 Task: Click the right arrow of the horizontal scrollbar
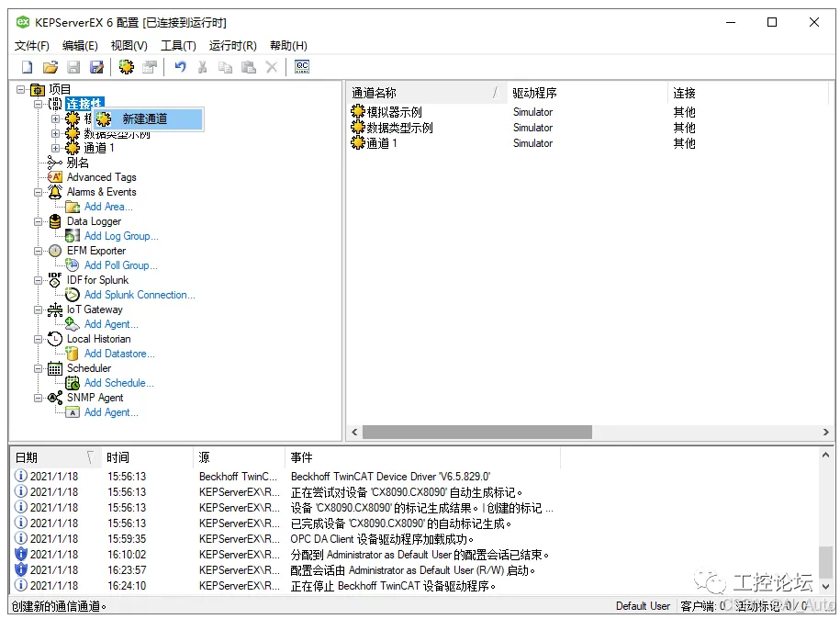pyautogui.click(x=825, y=432)
